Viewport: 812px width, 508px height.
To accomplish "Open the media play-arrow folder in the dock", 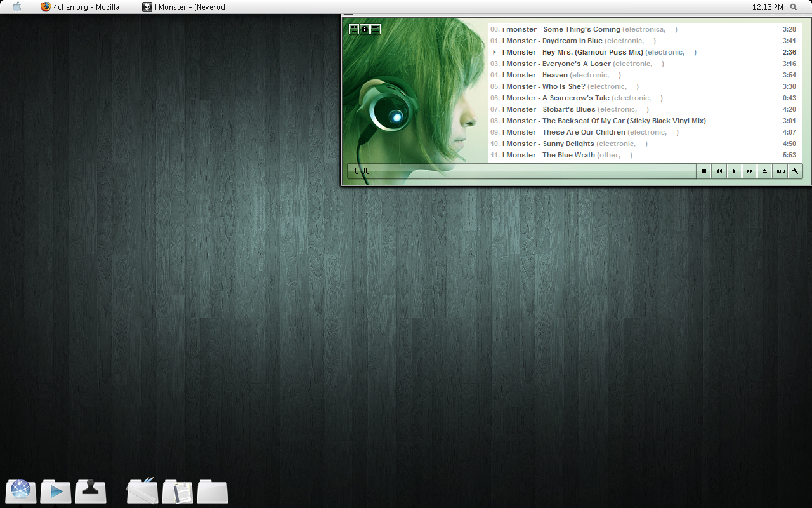I will [56, 491].
